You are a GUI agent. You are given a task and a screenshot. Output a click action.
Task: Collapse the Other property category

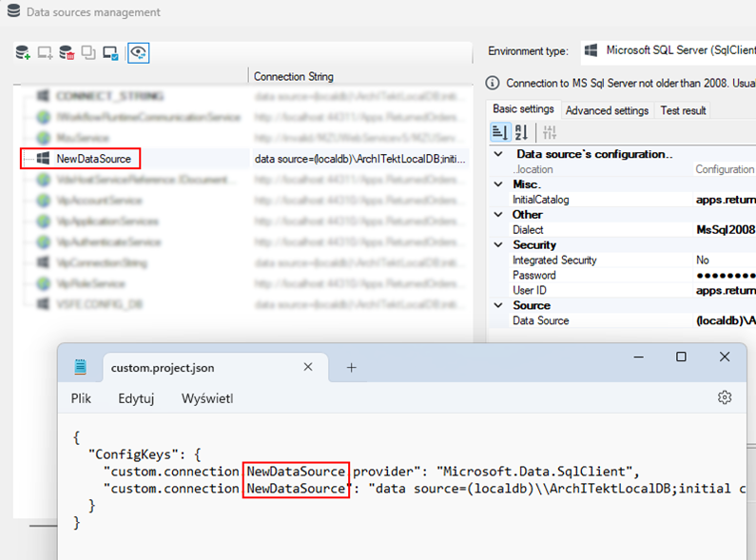click(498, 215)
